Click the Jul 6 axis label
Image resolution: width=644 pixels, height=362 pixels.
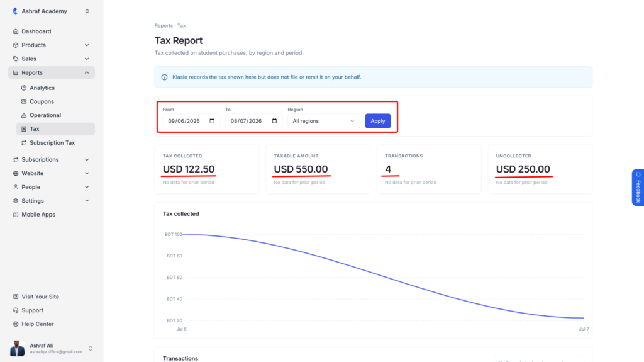pyautogui.click(x=182, y=329)
